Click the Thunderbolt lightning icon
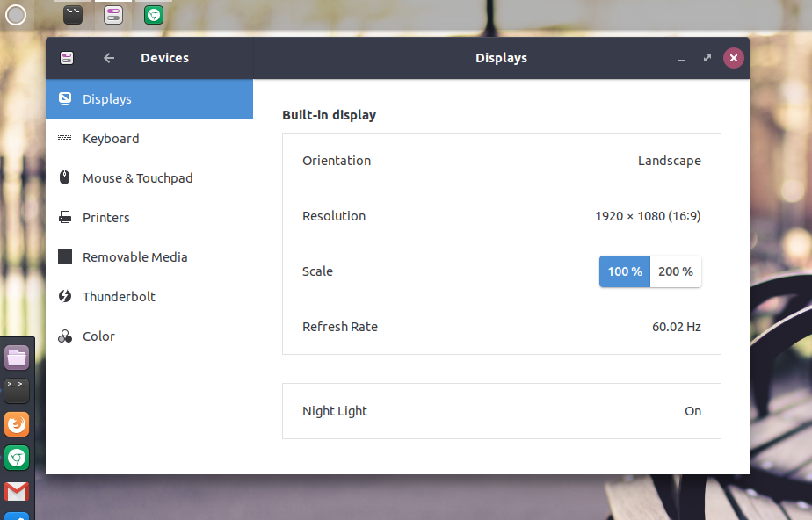Image resolution: width=812 pixels, height=520 pixels. [x=65, y=297]
